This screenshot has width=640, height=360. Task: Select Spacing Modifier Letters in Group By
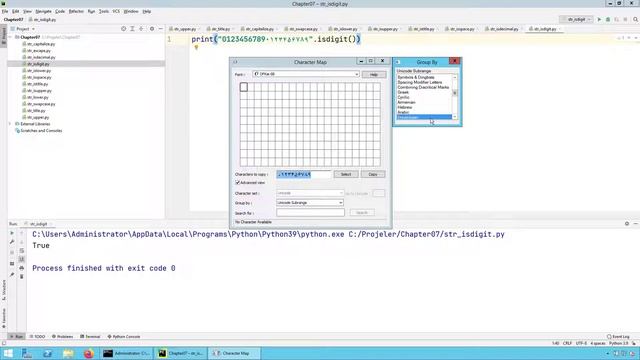[x=420, y=82]
